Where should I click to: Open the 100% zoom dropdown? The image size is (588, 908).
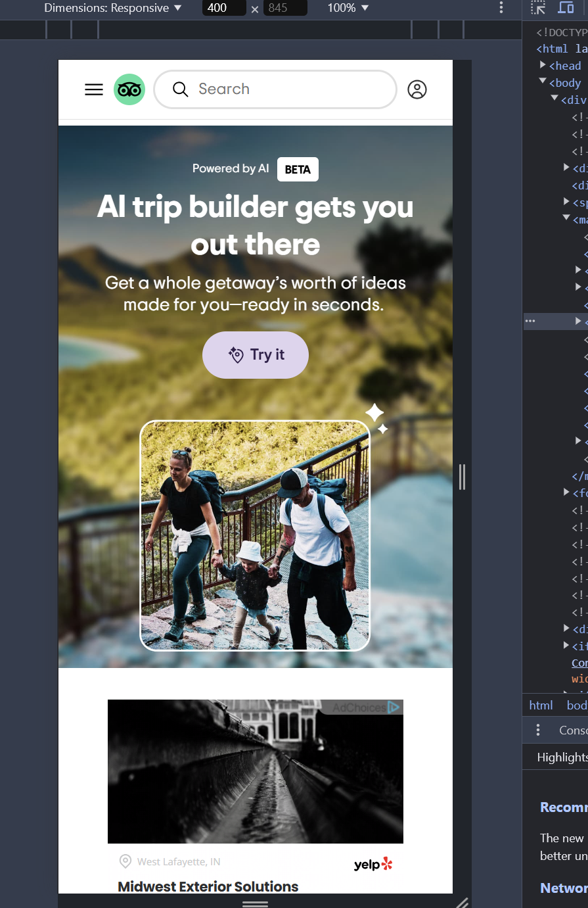pyautogui.click(x=348, y=8)
